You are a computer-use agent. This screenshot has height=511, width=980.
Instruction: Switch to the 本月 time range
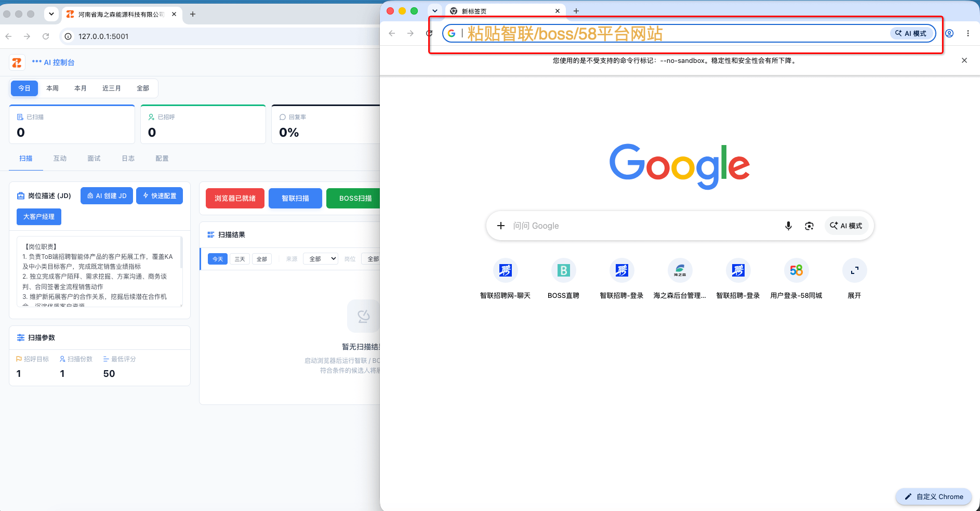81,88
